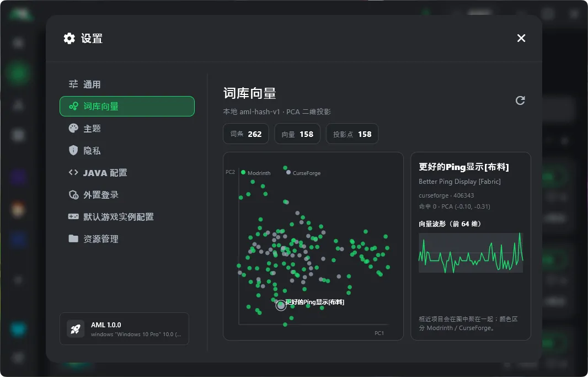Close the settings dialog with X

pos(521,38)
